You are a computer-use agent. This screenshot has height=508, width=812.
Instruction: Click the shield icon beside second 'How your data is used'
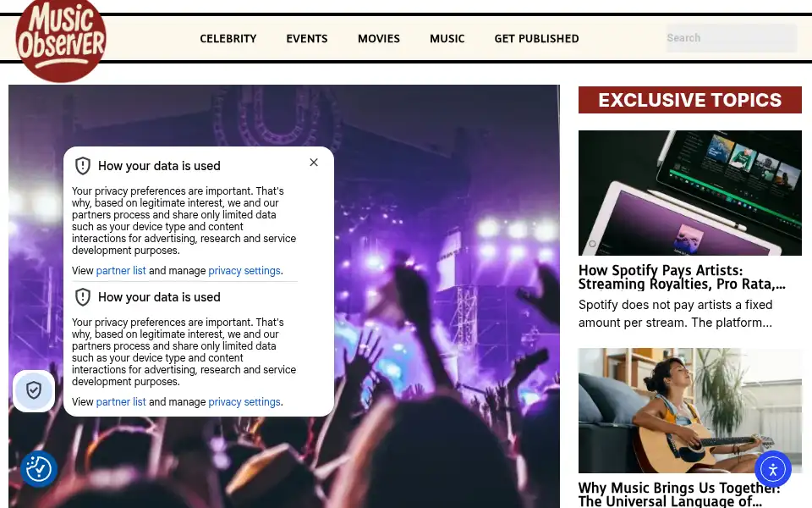[83, 297]
